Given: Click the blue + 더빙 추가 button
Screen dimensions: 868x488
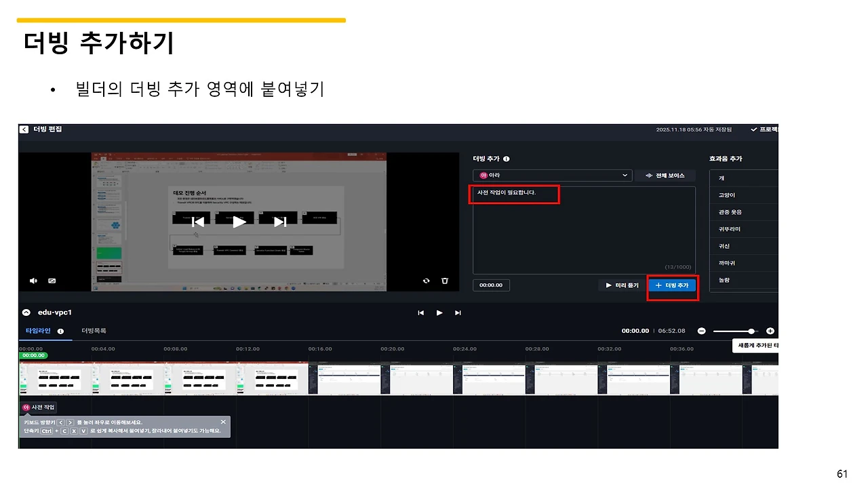Looking at the screenshot, I should 672,285.
